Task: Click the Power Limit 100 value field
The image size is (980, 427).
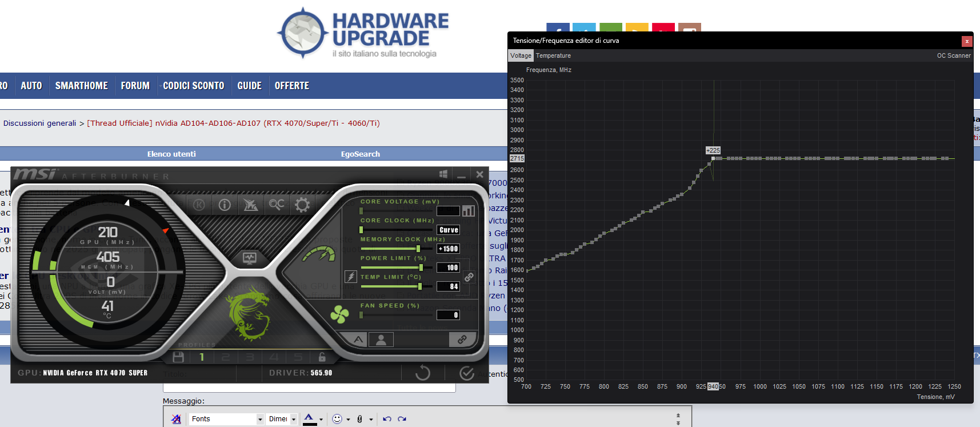Action: [x=449, y=268]
